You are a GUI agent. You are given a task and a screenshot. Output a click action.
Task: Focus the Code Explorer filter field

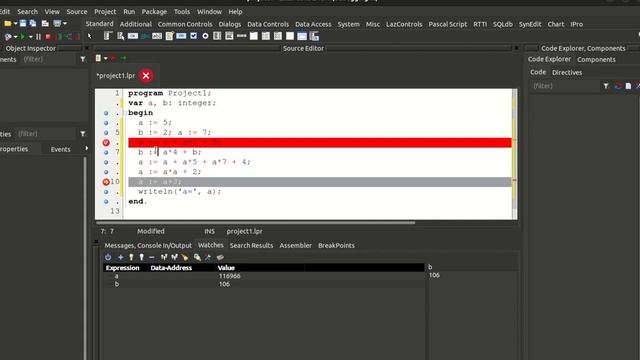565,86
